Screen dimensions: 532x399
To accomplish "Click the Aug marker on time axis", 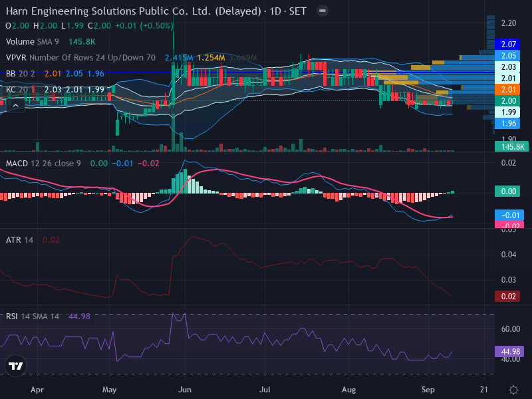I will pos(348,390).
